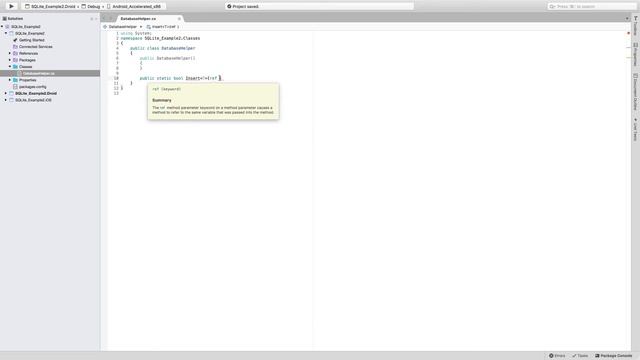Click the SQLite_Example2.iOS project icon

coord(11,100)
